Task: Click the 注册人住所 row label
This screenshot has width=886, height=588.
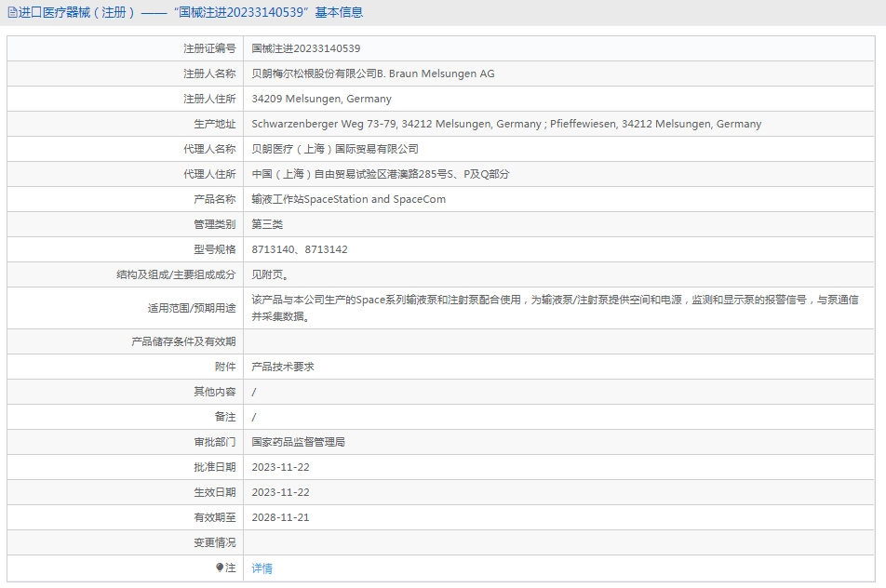Action: click(x=209, y=99)
